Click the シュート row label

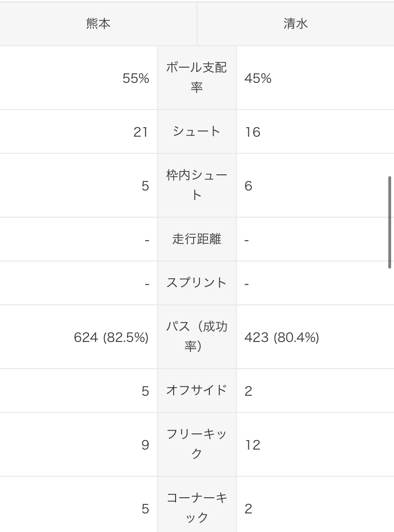[197, 131]
